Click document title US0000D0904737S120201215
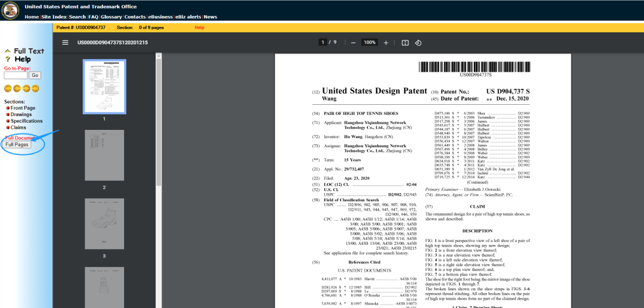The width and height of the screenshot is (644, 308). tap(113, 43)
